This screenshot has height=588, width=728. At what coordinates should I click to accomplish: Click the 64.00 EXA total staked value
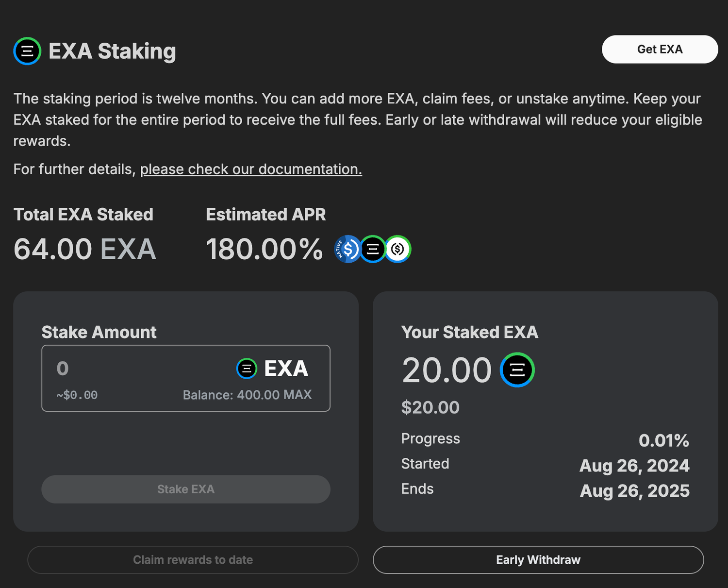tap(85, 249)
